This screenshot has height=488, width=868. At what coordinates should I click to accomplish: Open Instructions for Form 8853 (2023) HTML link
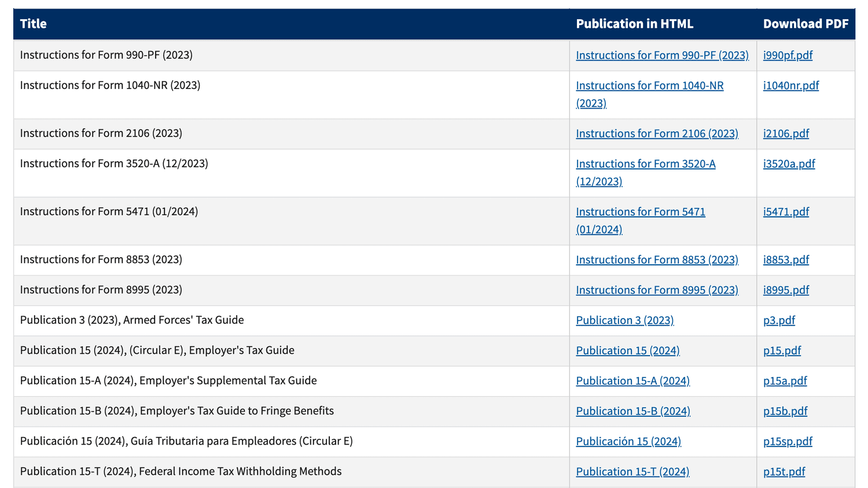pyautogui.click(x=657, y=260)
